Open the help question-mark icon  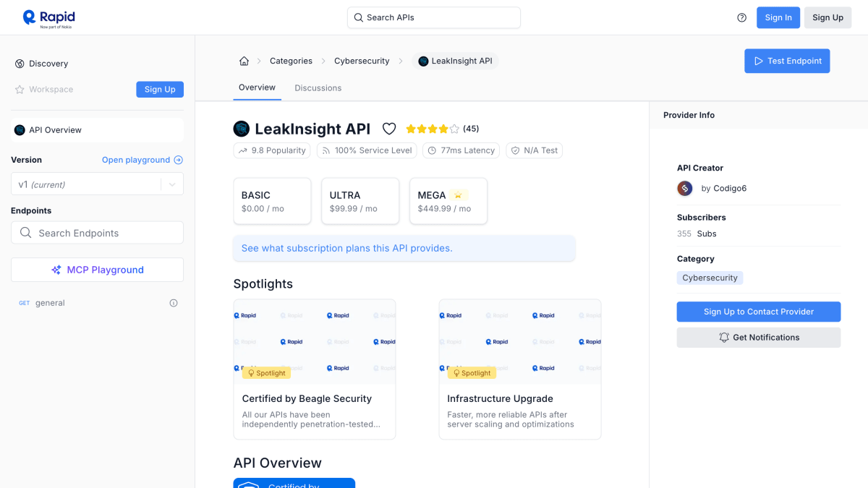[741, 18]
